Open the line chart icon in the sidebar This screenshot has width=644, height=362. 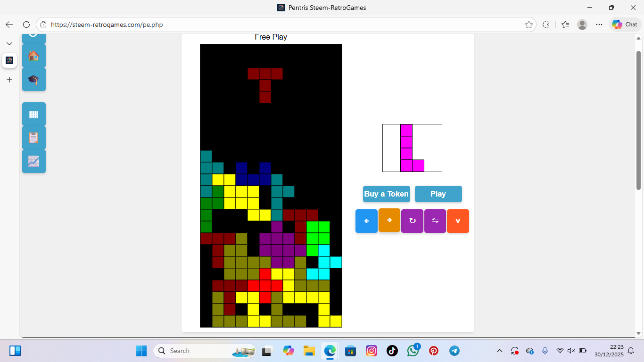point(34,161)
